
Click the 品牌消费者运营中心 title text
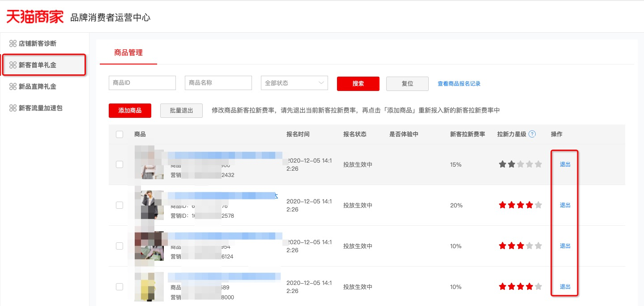[x=110, y=18]
